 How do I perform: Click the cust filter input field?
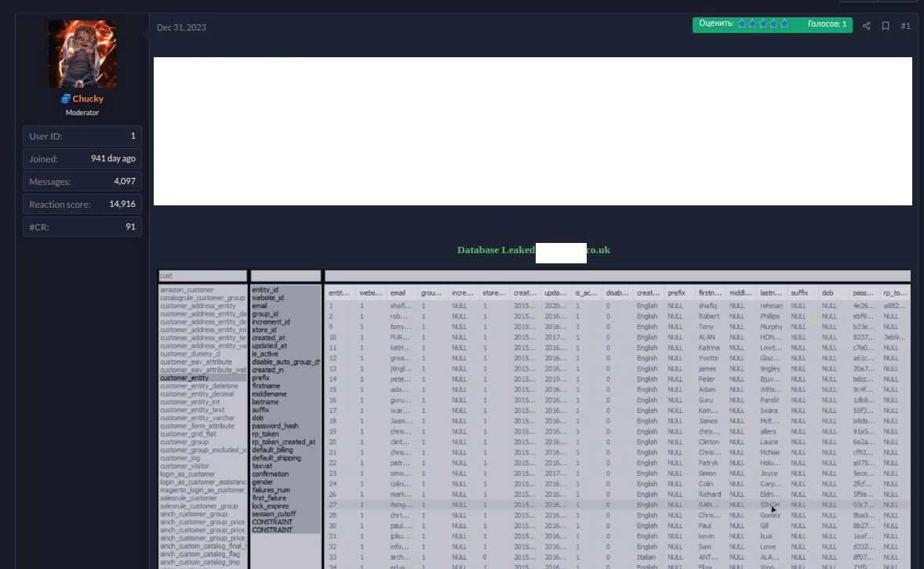[201, 275]
